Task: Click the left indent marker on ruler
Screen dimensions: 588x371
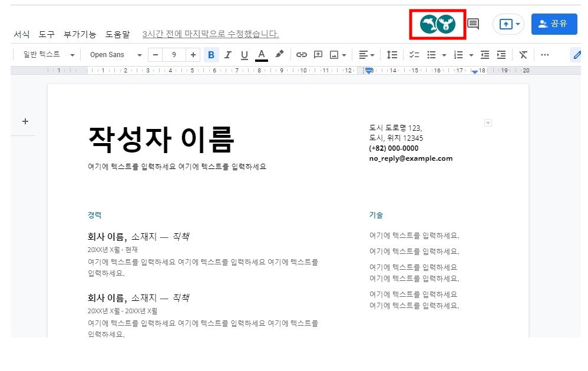Action: click(369, 71)
